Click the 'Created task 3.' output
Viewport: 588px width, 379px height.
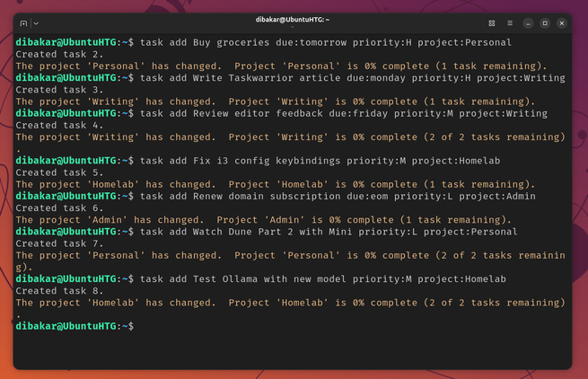(x=59, y=90)
